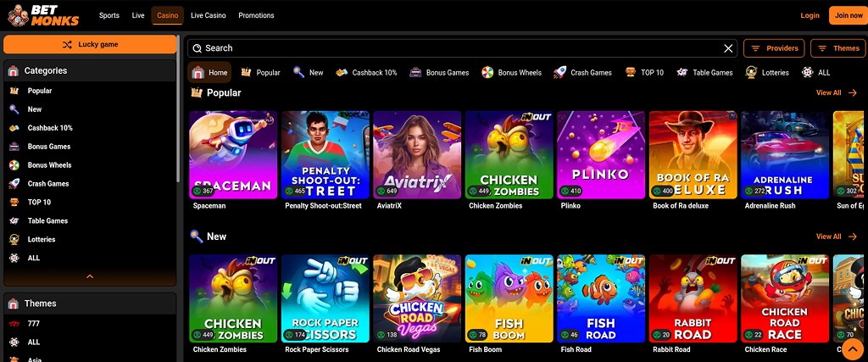Open the Sports section
This screenshot has width=868, height=362.
click(x=109, y=15)
